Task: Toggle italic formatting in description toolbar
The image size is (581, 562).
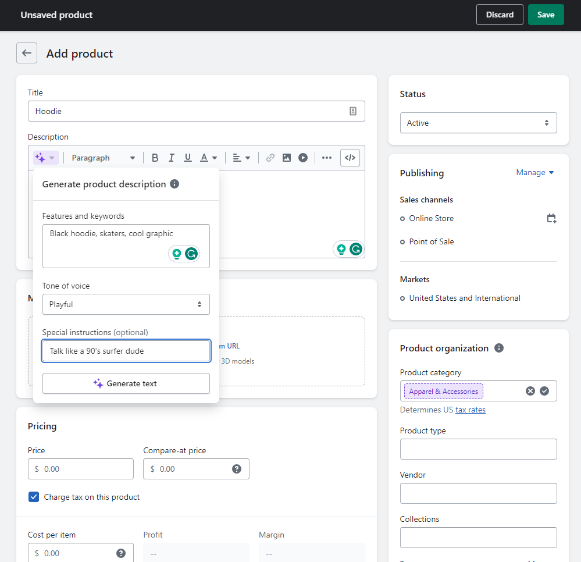Action: pos(171,158)
